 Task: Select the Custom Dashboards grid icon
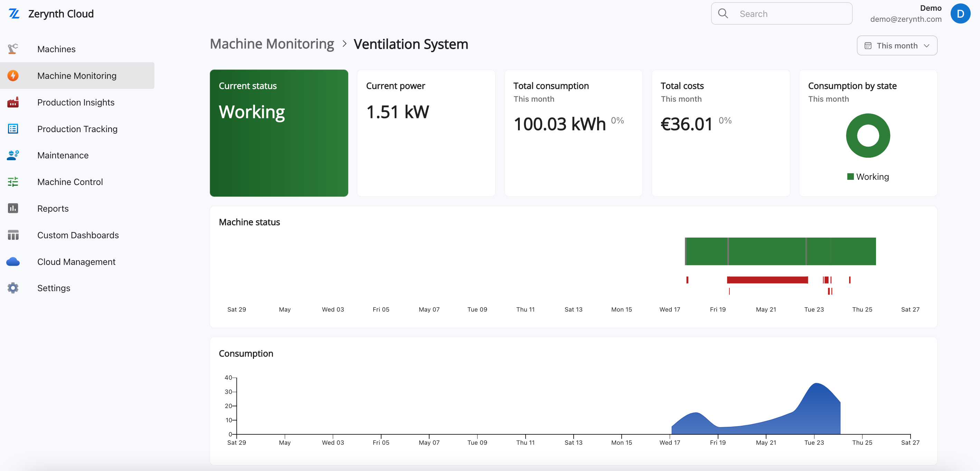pyautogui.click(x=13, y=235)
